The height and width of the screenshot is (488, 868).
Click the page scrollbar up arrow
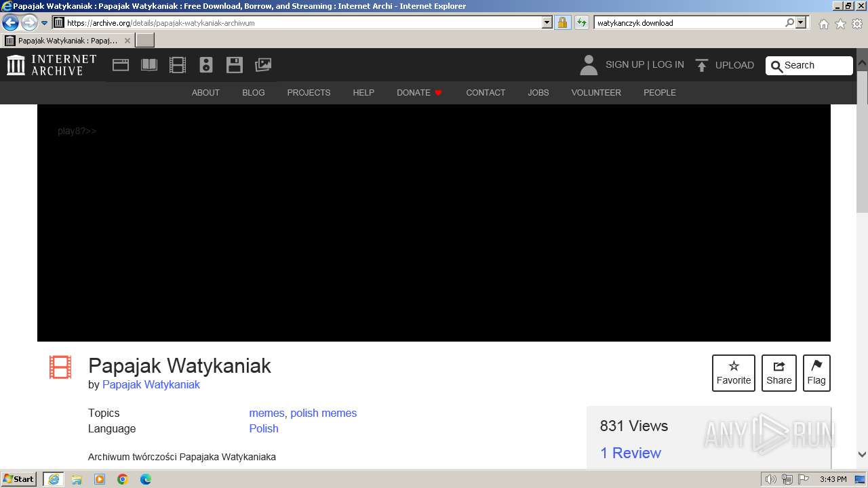(862, 62)
